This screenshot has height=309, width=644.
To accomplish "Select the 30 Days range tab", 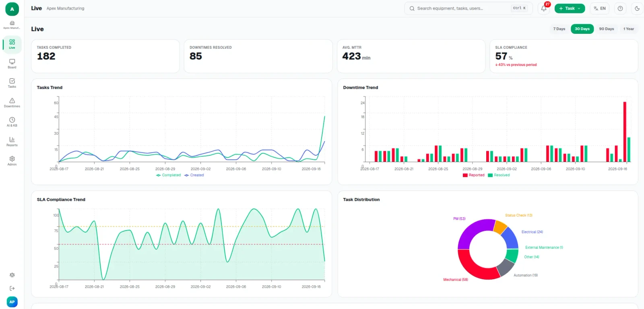I will (x=582, y=29).
